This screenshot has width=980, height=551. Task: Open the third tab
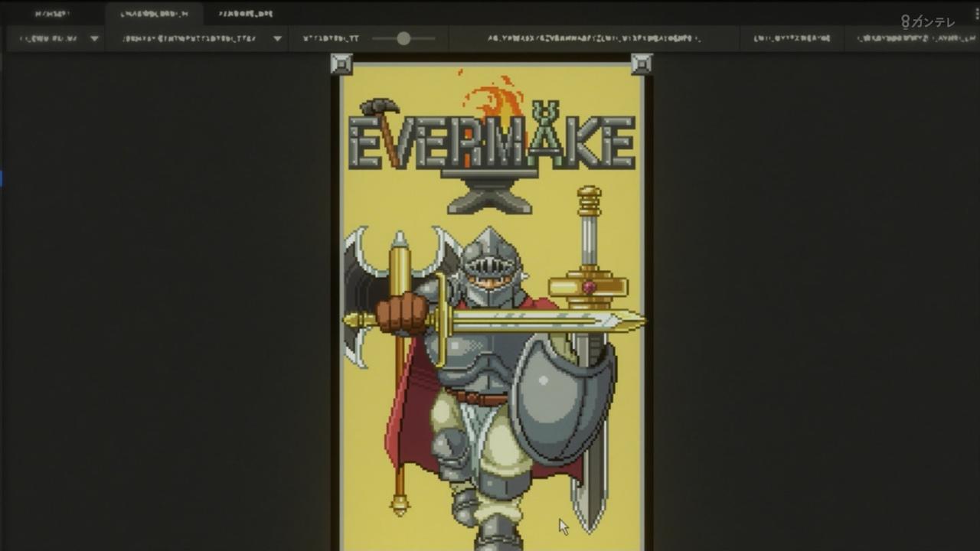245,14
